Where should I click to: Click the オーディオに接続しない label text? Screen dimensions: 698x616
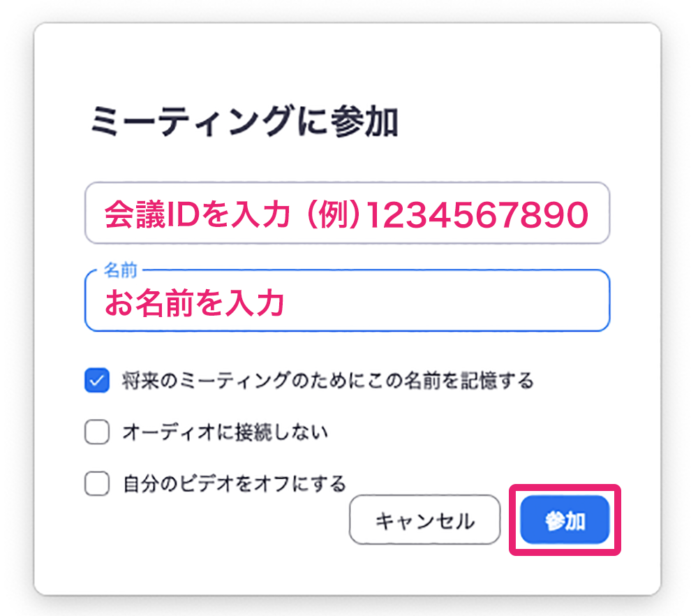click(225, 432)
